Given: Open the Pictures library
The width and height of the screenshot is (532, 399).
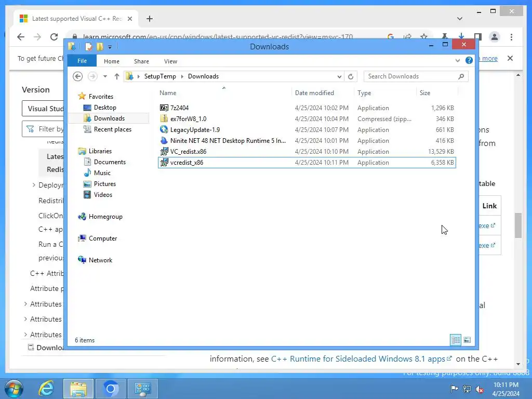Looking at the screenshot, I should (x=105, y=184).
